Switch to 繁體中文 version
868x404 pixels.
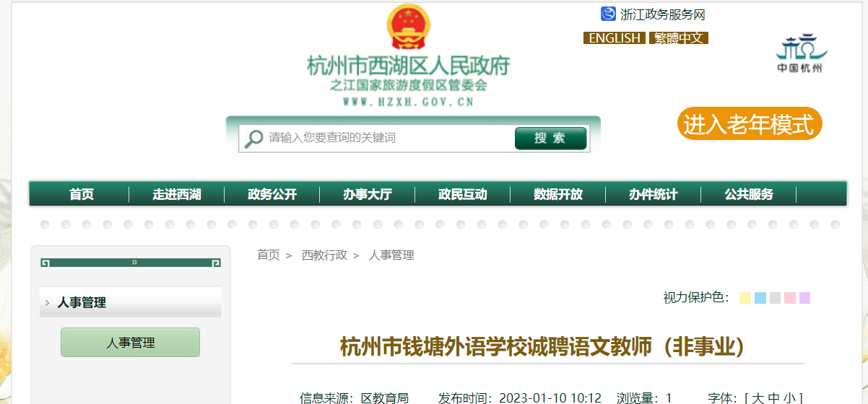point(679,38)
